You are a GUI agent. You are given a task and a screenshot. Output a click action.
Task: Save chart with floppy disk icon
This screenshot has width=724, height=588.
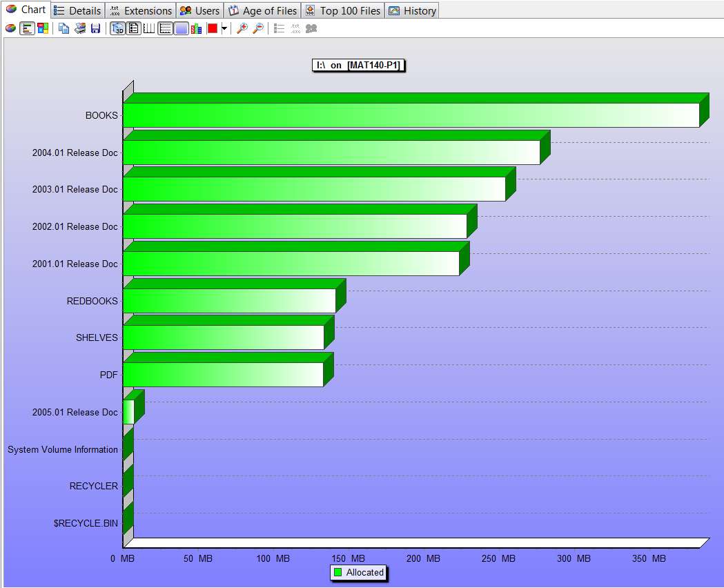point(95,28)
